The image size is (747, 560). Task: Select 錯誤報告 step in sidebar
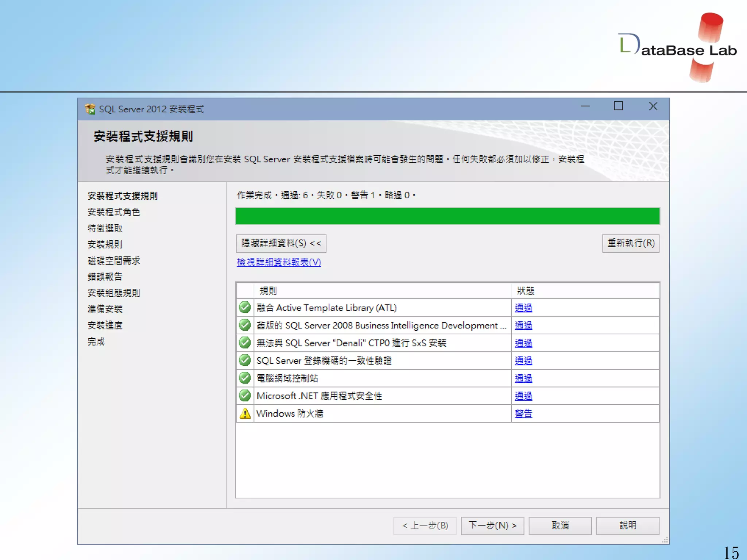click(x=105, y=277)
